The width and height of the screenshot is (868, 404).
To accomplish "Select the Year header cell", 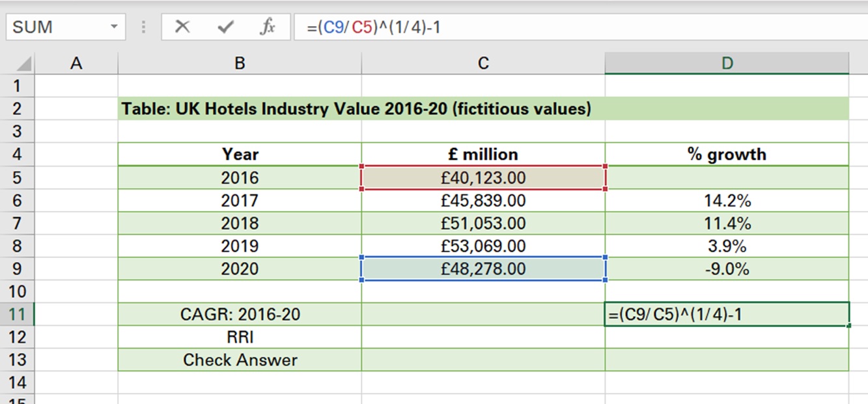I will pos(239,154).
